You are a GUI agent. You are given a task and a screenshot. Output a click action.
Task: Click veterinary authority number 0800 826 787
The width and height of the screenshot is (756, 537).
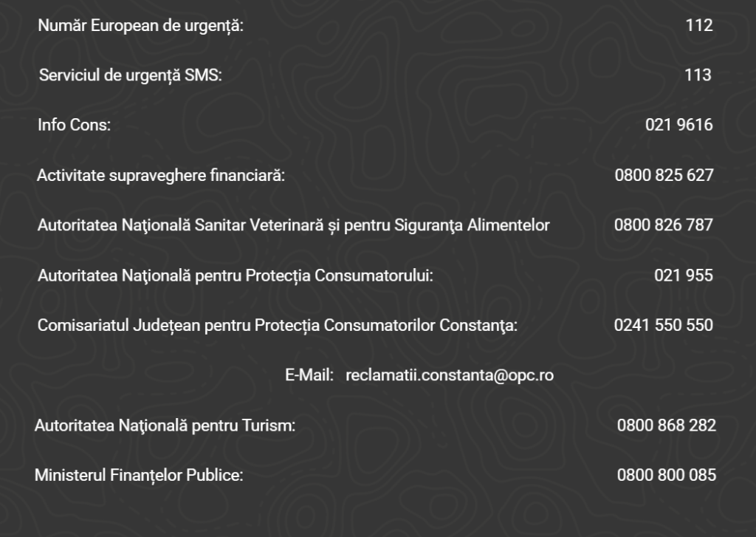[663, 225]
